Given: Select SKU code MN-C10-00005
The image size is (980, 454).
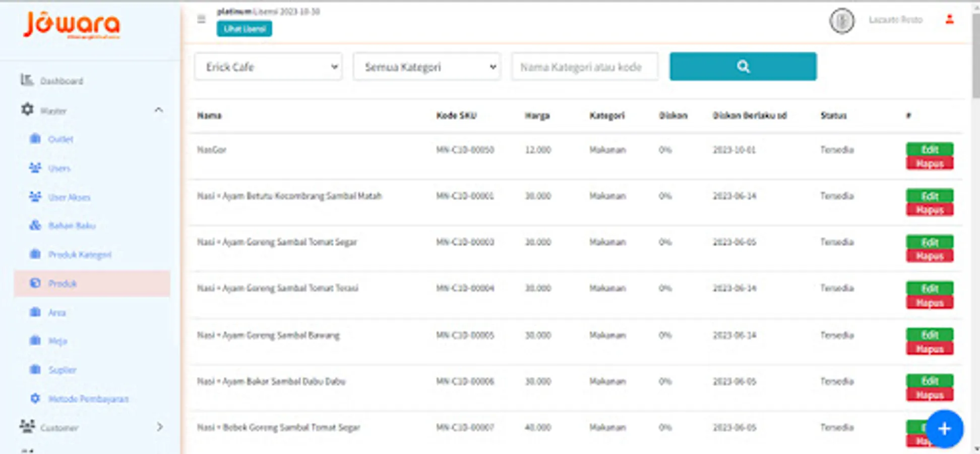Looking at the screenshot, I should [x=465, y=335].
